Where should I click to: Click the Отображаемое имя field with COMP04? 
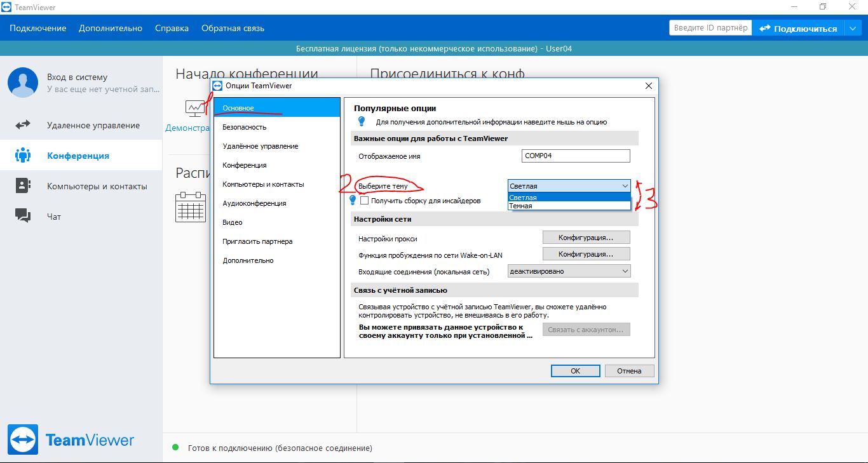coord(576,156)
